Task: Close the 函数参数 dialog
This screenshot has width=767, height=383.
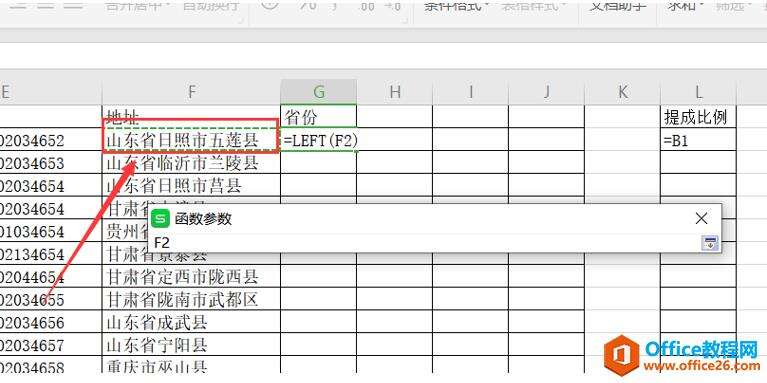Action: [x=701, y=219]
